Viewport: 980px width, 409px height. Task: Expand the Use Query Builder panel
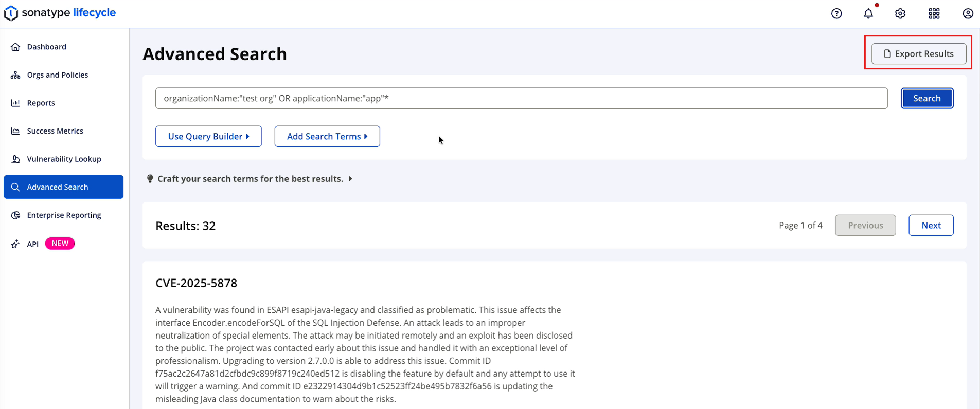(x=208, y=136)
